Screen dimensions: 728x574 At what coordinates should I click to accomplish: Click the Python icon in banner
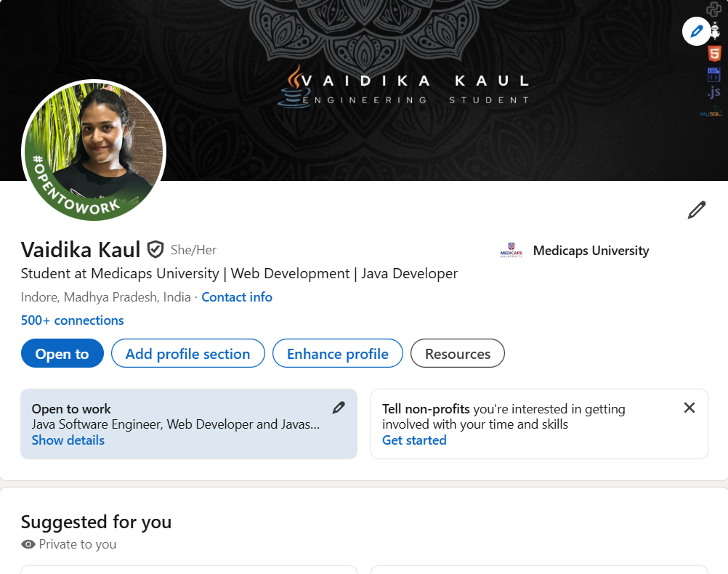pos(713,9)
